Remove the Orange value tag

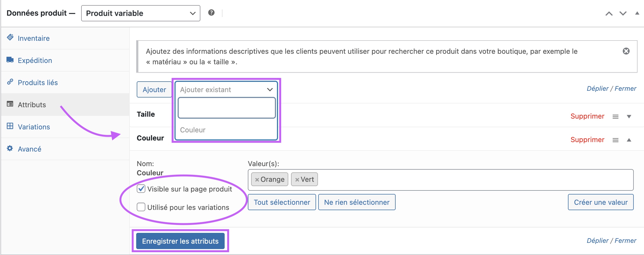coord(257,180)
